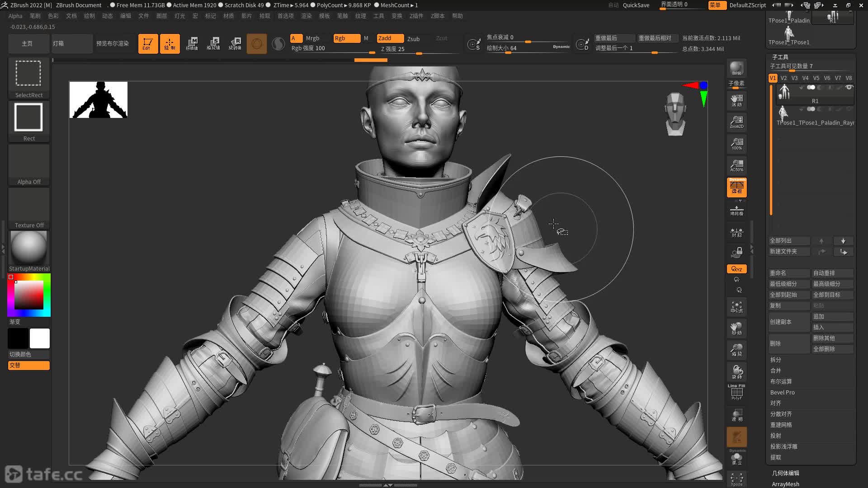868x488 pixels.
Task: Click the 旋转 canvas rotate icon
Action: click(x=736, y=372)
